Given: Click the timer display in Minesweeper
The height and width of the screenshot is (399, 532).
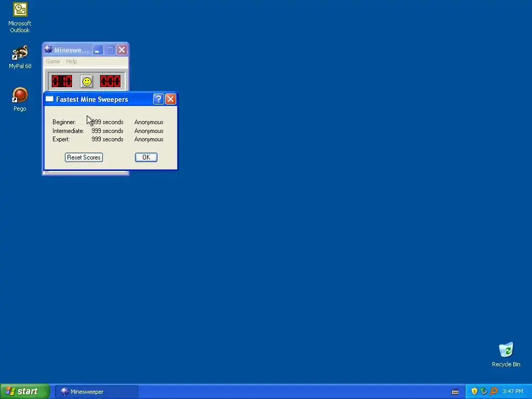Looking at the screenshot, I should pos(110,82).
